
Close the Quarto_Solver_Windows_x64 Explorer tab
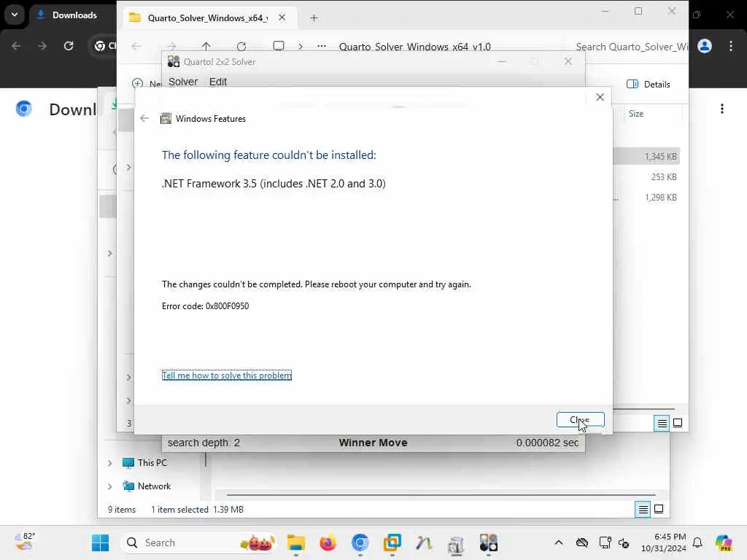(x=282, y=17)
